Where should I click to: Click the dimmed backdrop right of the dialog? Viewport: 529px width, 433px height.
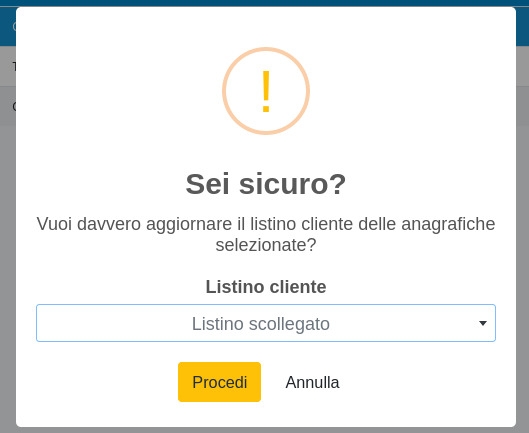(x=523, y=270)
